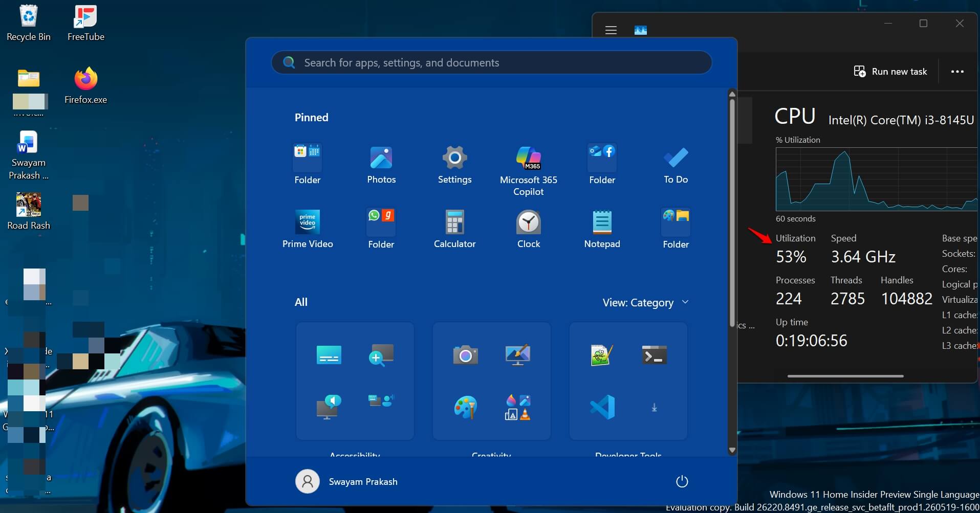Viewport: 980px width, 513px height.
Task: Select Road Rash desktop shortcut
Action: coord(29,211)
